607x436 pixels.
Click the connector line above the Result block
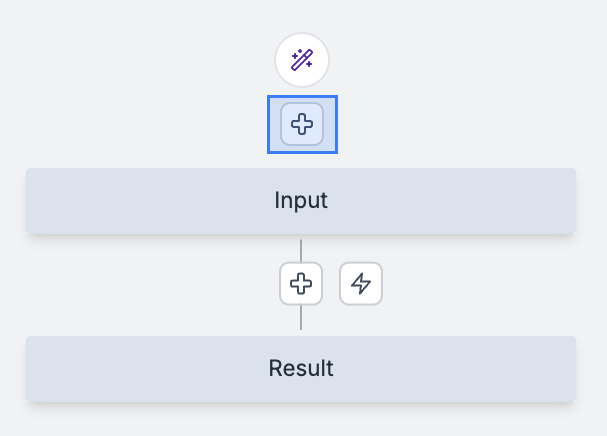click(x=301, y=320)
